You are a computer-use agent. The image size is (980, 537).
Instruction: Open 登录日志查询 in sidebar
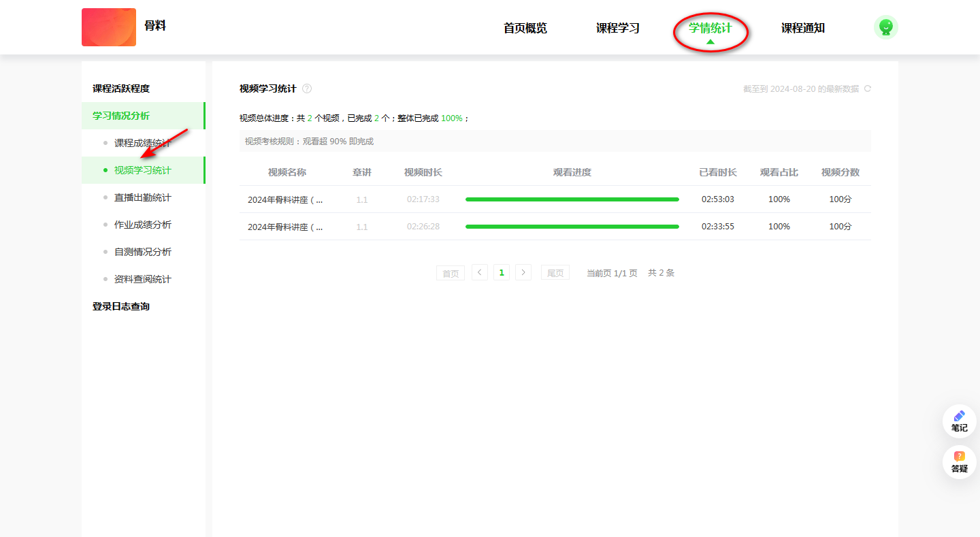tap(121, 306)
